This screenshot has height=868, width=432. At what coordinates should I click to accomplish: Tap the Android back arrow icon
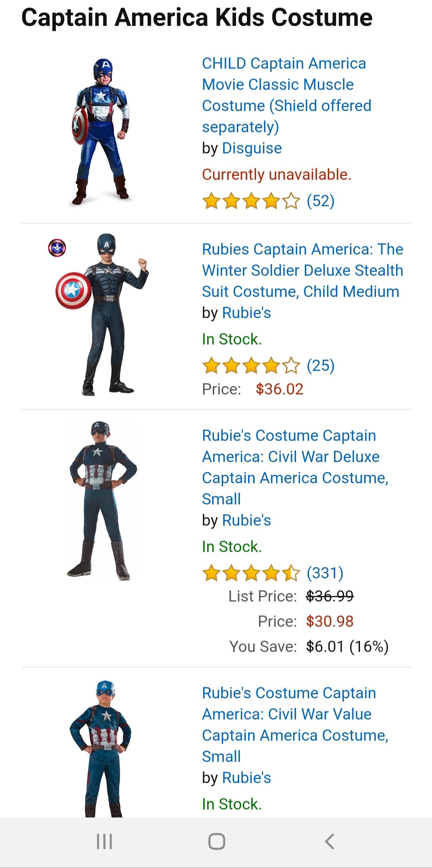pyautogui.click(x=329, y=842)
